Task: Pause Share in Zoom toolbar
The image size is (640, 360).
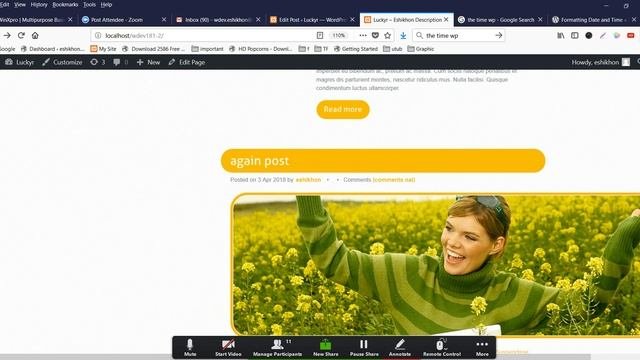Action: [364, 348]
